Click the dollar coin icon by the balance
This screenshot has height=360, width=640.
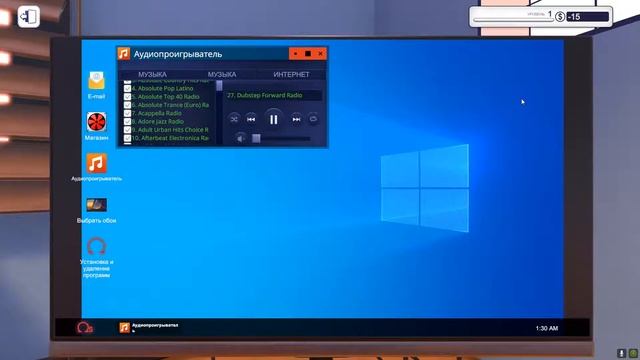560,17
